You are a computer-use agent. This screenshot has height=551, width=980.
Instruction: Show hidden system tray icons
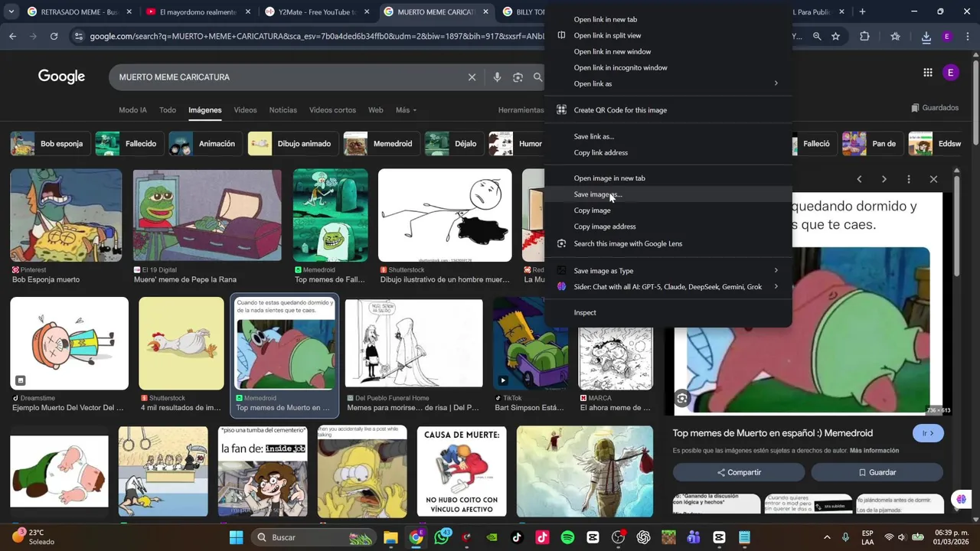click(x=827, y=537)
